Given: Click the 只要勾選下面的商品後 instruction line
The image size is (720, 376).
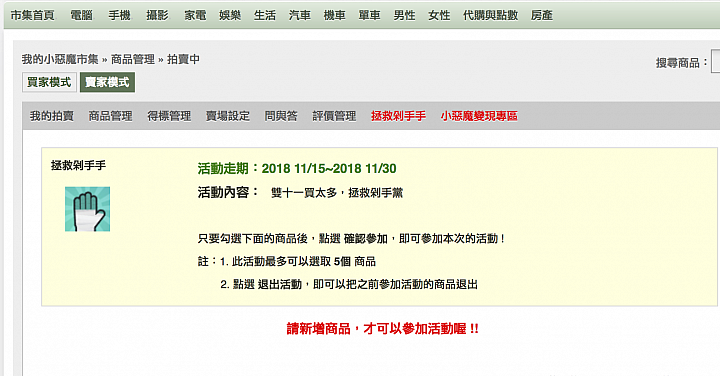Looking at the screenshot, I should 351,239.
